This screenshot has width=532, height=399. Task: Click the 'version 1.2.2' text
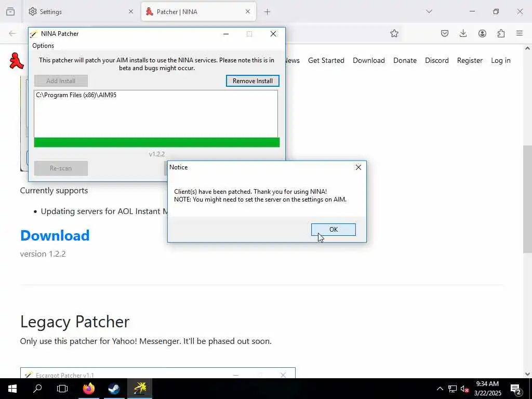pos(43,254)
